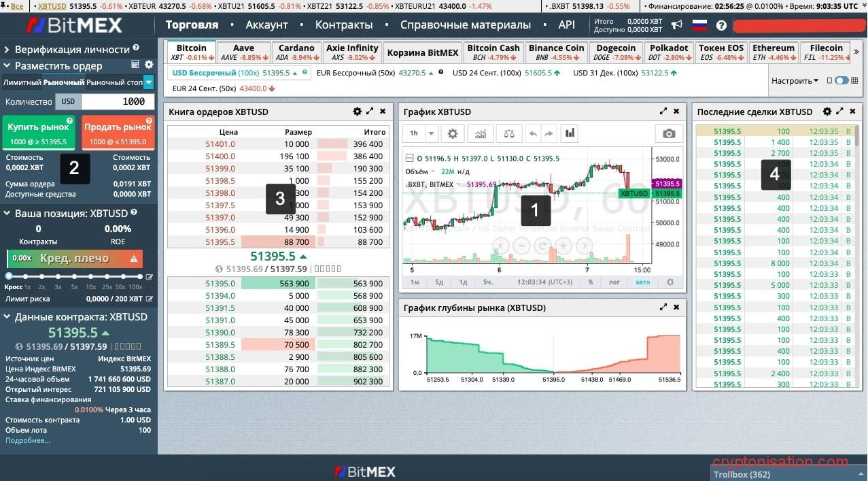Open the Контракты menu
Viewport: 868px width, 481px height.
(x=344, y=24)
